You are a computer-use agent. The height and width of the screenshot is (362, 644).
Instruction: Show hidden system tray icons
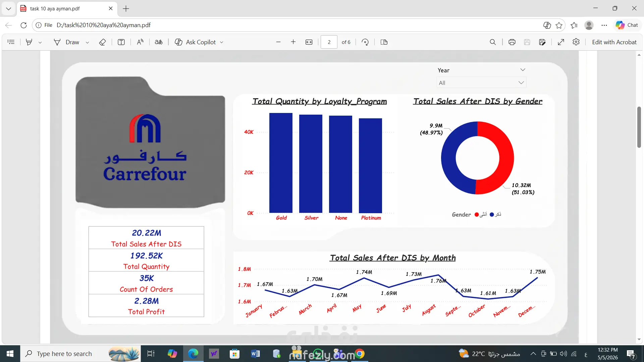(533, 354)
